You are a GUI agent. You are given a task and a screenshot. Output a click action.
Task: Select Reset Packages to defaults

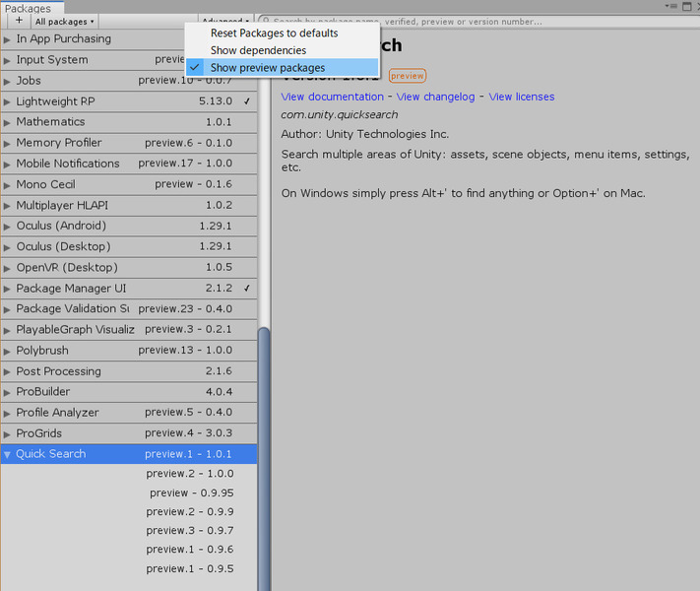(x=283, y=33)
